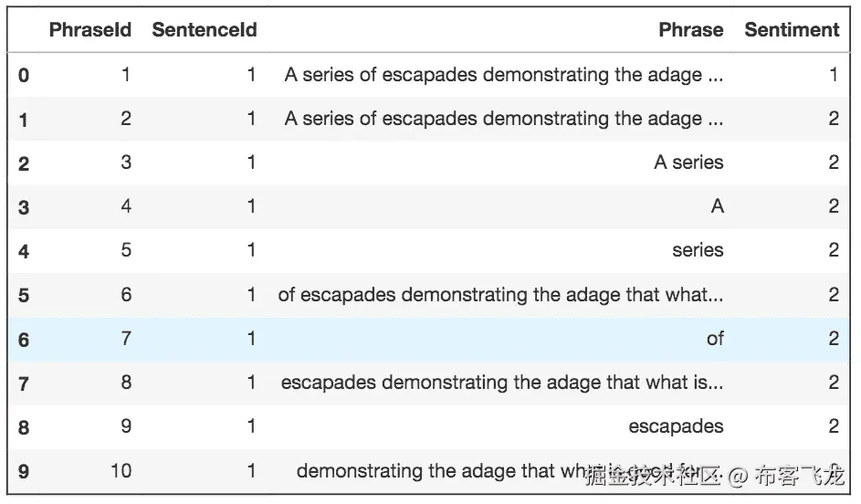This screenshot has width=861, height=504.
Task: Select row index 9
Action: click(x=24, y=472)
